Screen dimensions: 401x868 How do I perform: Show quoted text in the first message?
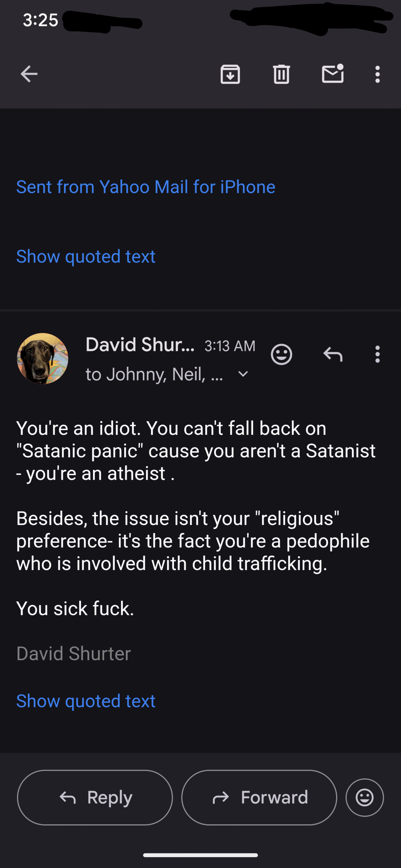(86, 256)
